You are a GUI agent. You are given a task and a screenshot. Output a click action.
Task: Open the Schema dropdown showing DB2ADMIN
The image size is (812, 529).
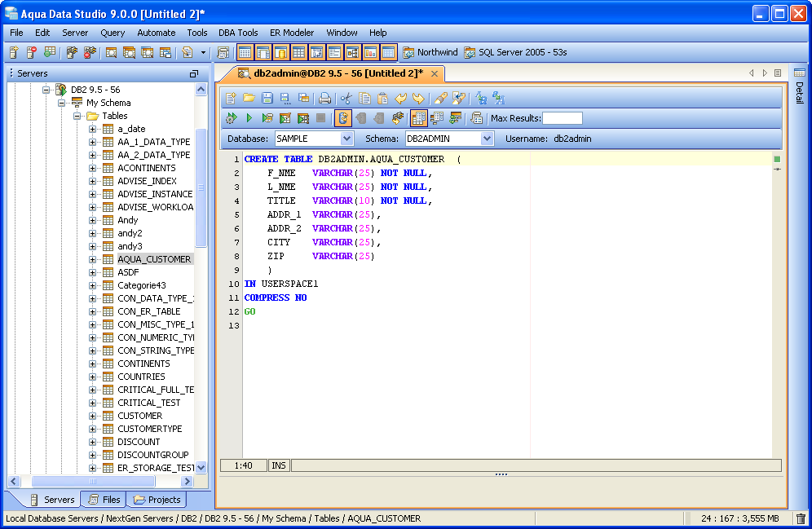(487, 139)
